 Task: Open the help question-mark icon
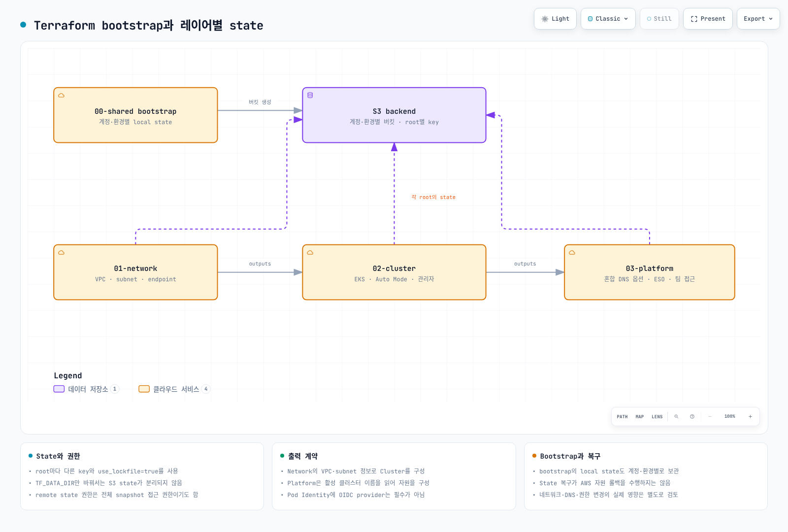[692, 417]
